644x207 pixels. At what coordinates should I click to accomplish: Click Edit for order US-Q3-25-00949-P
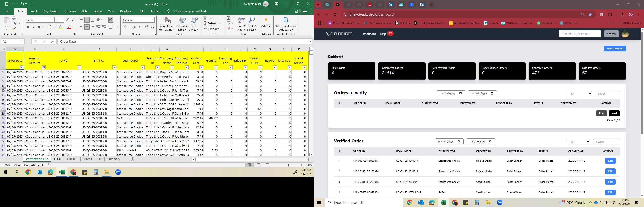tap(610, 161)
